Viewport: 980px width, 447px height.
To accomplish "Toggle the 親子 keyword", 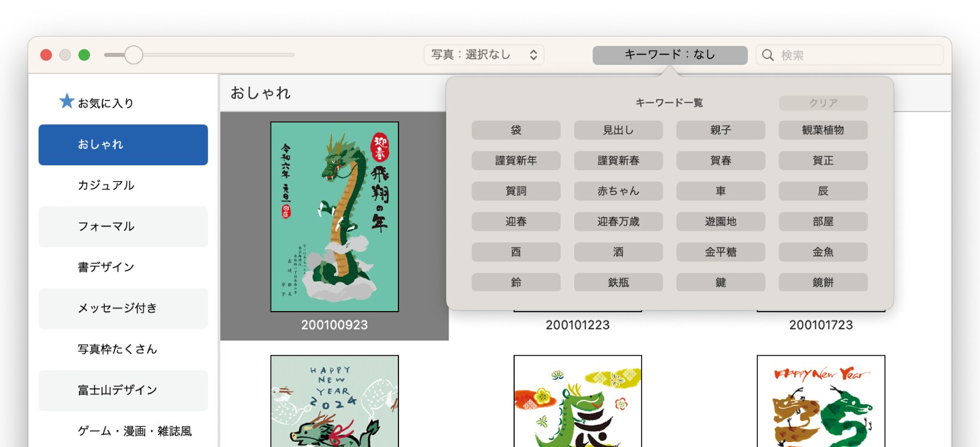I will (x=720, y=130).
